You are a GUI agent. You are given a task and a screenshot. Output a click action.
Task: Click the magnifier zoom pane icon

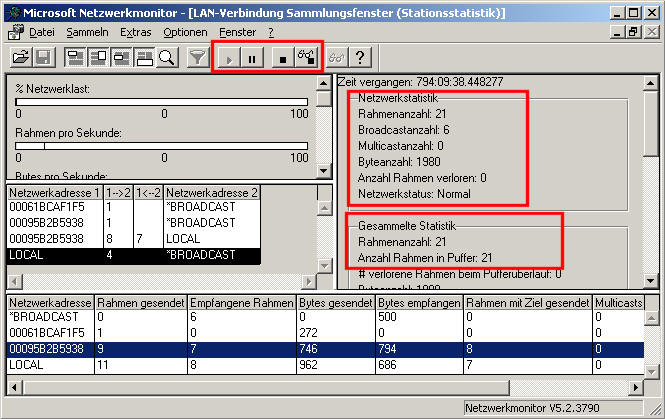(167, 57)
